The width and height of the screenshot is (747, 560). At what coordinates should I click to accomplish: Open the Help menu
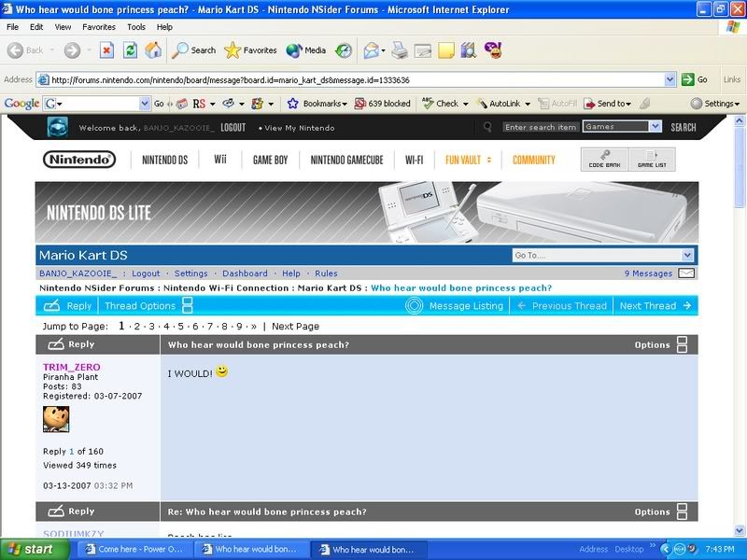(x=164, y=27)
